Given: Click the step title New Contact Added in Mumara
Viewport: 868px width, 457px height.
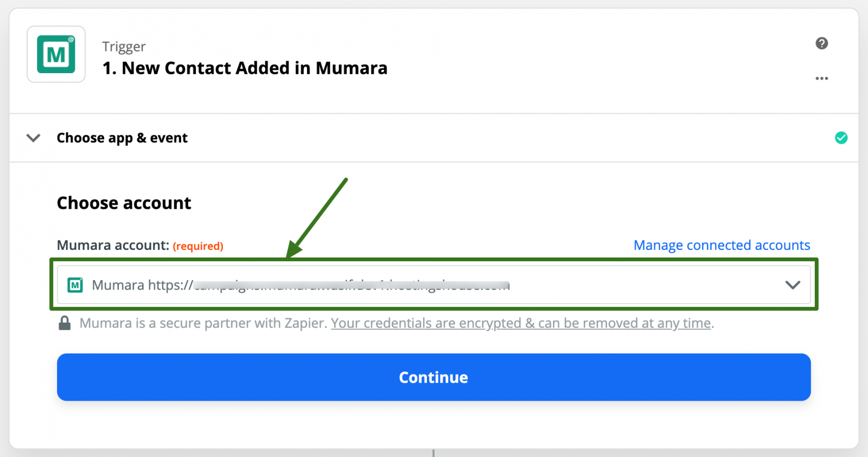Looking at the screenshot, I should pyautogui.click(x=245, y=68).
